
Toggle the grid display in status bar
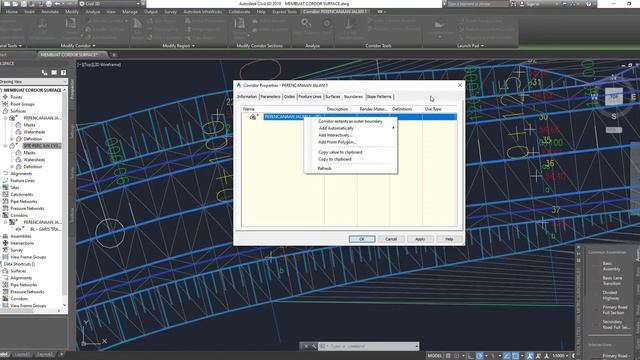[448, 356]
